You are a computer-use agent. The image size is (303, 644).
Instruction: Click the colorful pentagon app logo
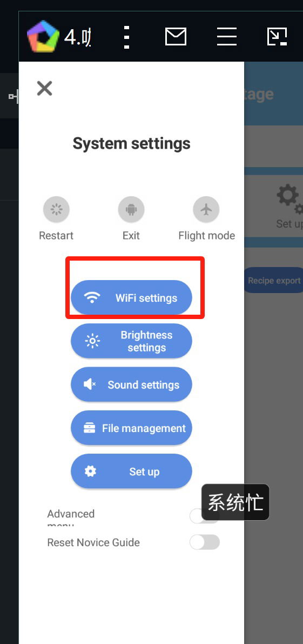coord(43,37)
